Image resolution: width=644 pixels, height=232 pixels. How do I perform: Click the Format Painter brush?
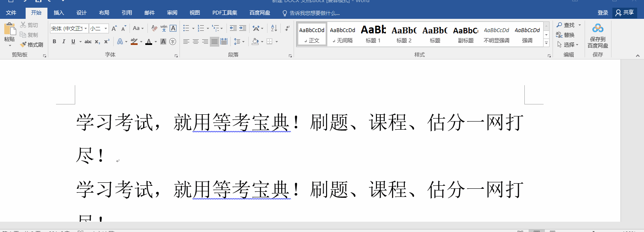pyautogui.click(x=24, y=45)
